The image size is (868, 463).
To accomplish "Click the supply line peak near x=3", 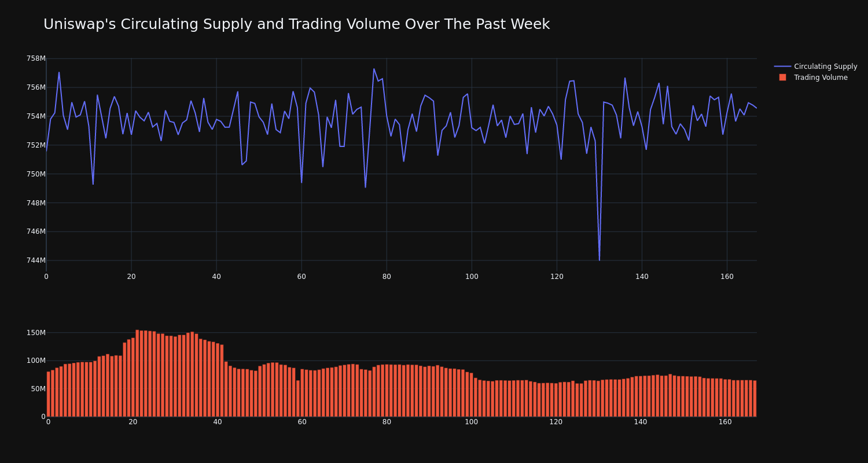I will [59, 72].
